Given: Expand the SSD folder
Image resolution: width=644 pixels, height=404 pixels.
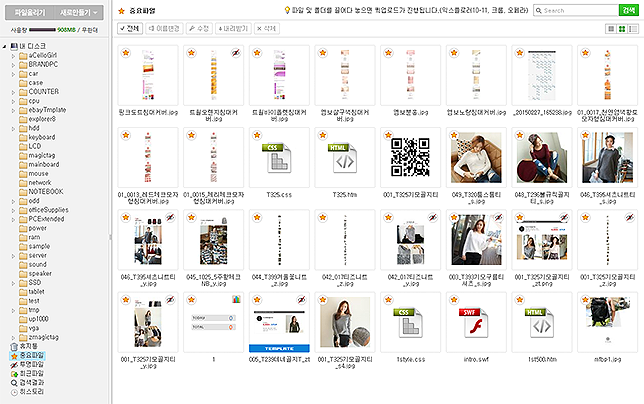Looking at the screenshot, I should coord(13,283).
